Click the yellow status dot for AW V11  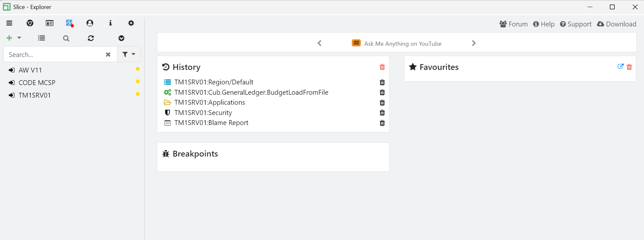pos(138,69)
